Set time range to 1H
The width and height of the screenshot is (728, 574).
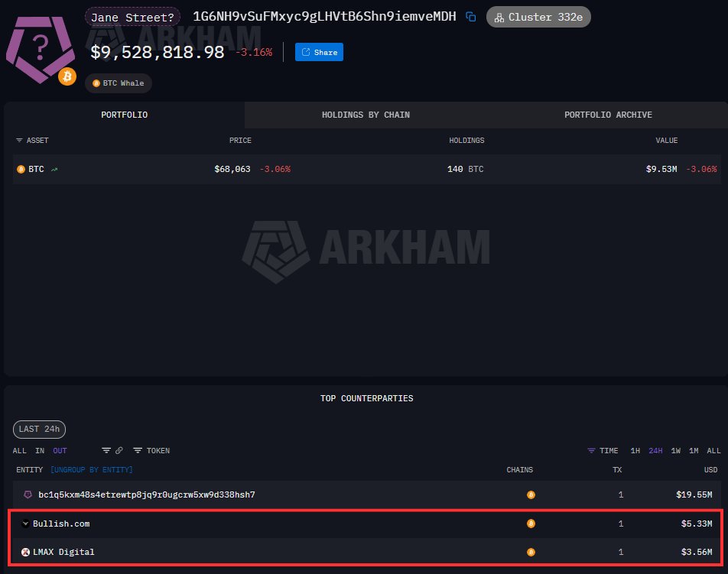click(x=635, y=451)
